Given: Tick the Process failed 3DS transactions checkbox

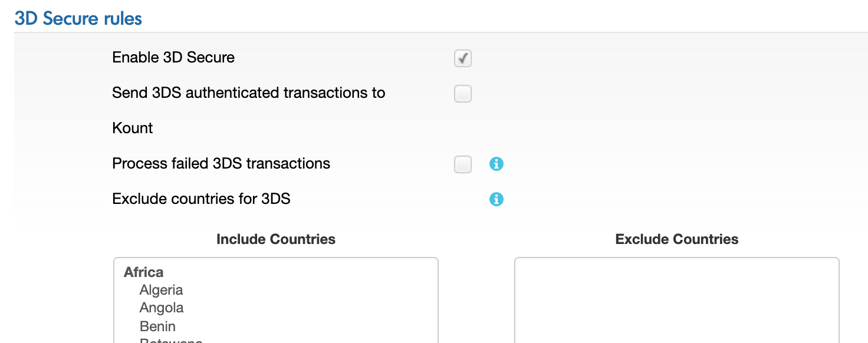Looking at the screenshot, I should pyautogui.click(x=463, y=164).
